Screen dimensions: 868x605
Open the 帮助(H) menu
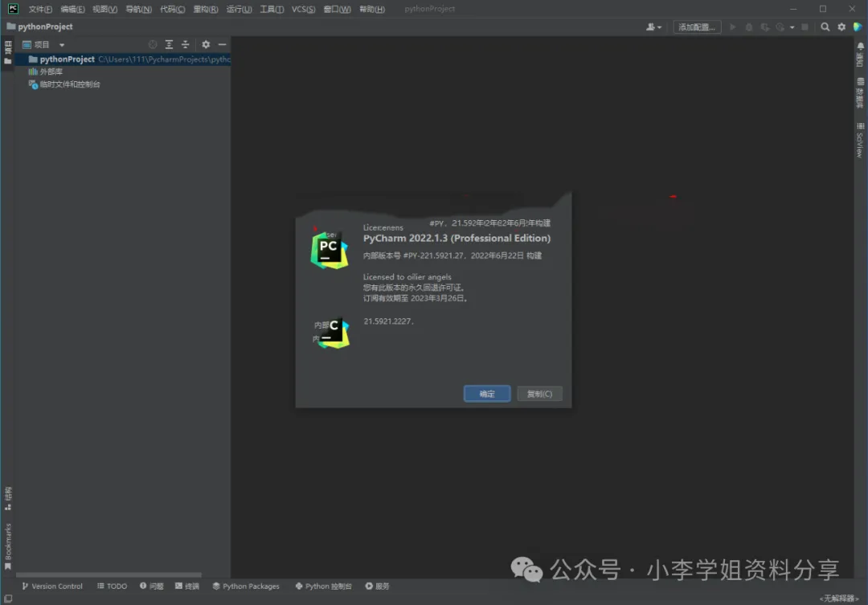(x=371, y=9)
